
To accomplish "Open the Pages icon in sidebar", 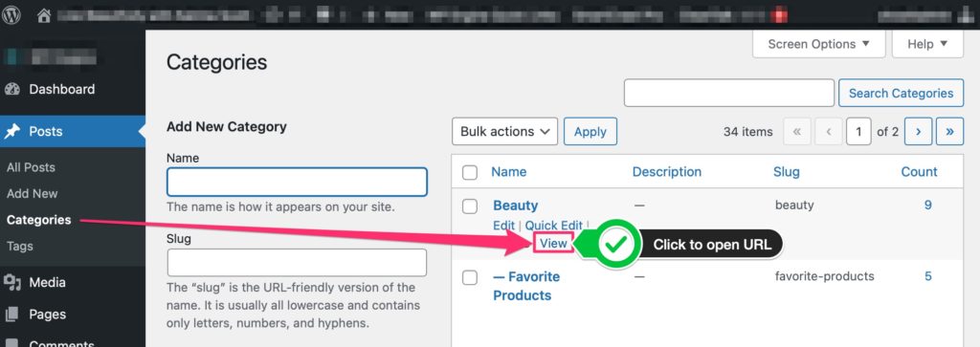I will click(12, 314).
